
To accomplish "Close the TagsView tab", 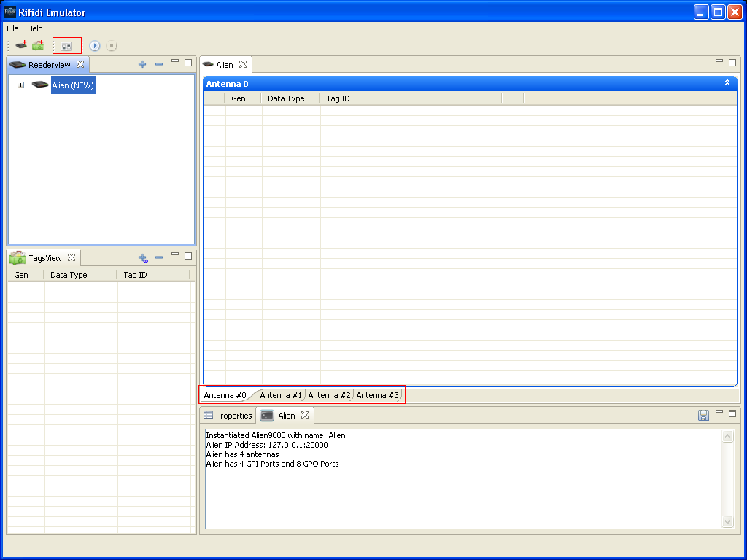I will coord(71,257).
